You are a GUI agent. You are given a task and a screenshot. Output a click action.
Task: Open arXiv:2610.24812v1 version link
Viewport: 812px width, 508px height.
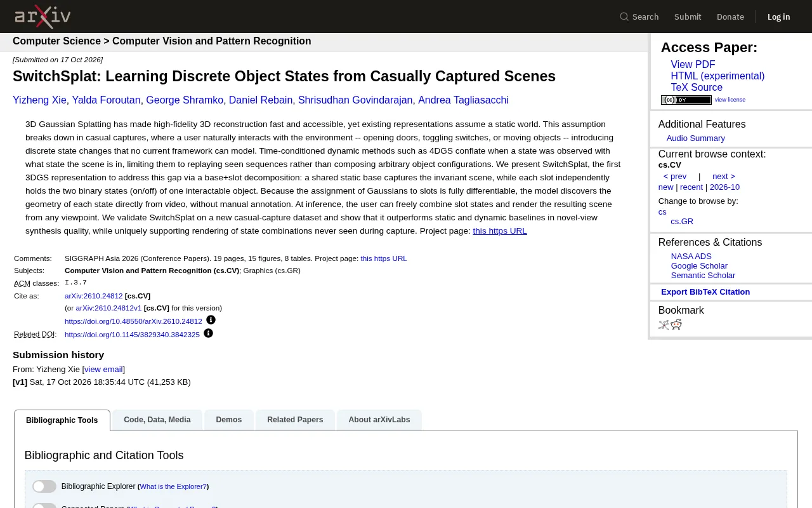pyautogui.click(x=108, y=308)
